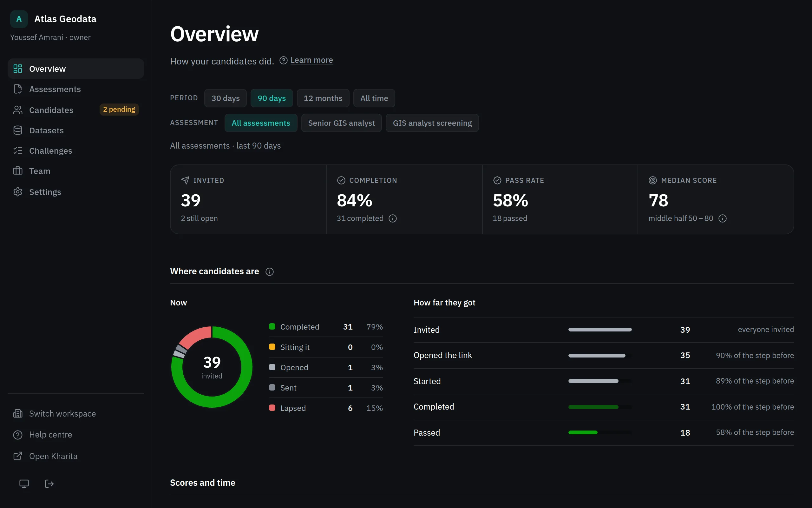Click the Open Kharita external link icon
Screen dimensions: 812x508
[18, 456]
